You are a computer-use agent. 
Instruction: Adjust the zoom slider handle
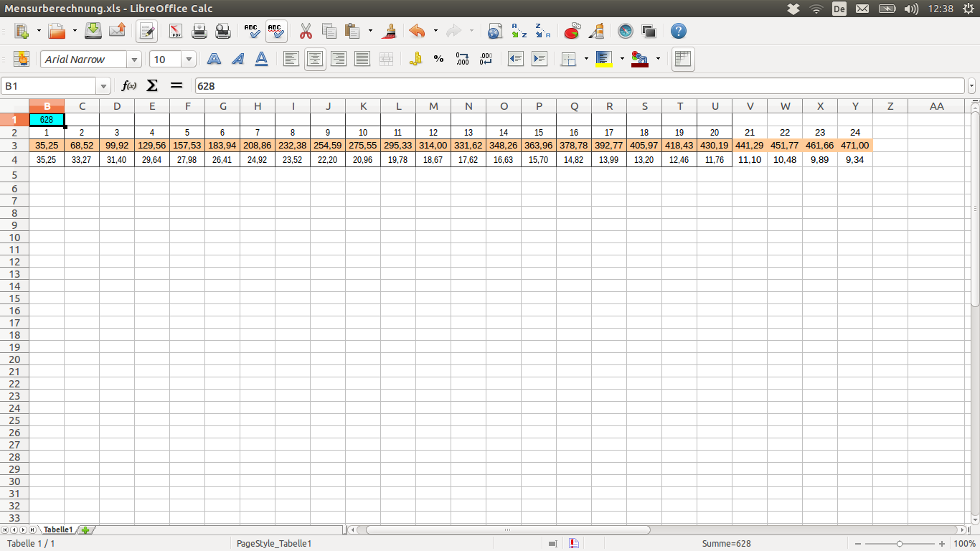coord(900,544)
